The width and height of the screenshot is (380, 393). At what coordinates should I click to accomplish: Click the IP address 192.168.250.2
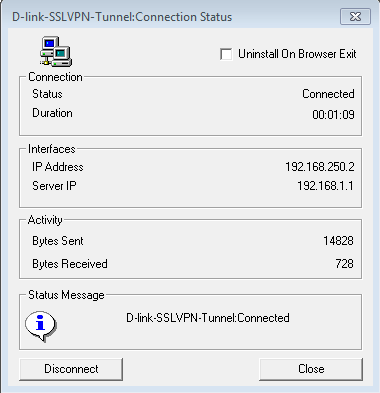click(x=320, y=167)
